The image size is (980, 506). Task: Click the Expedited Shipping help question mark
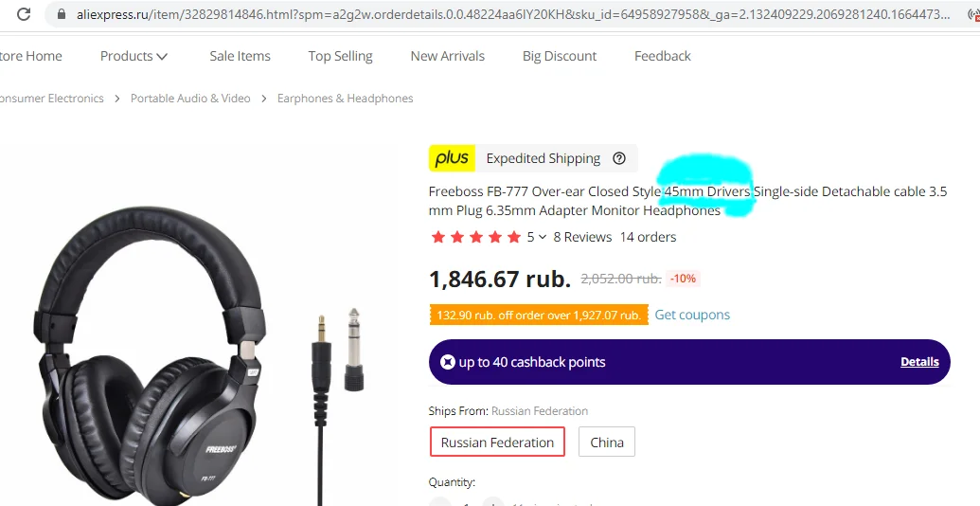(618, 158)
